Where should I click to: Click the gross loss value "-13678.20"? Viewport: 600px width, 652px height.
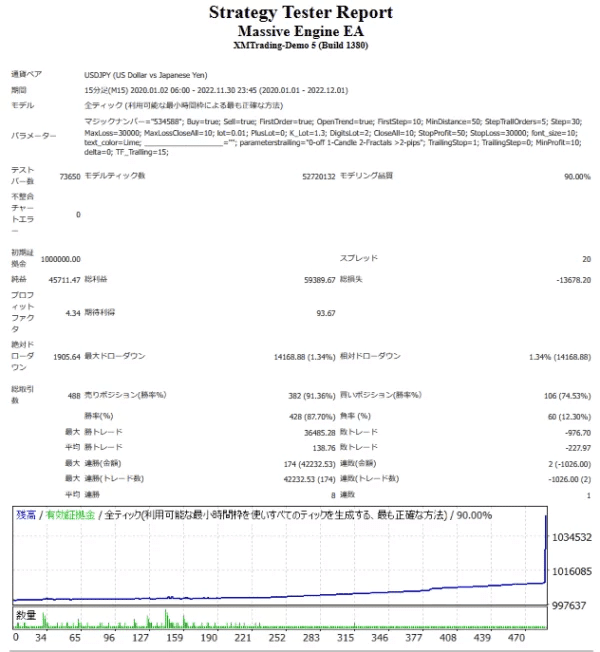coord(573,280)
